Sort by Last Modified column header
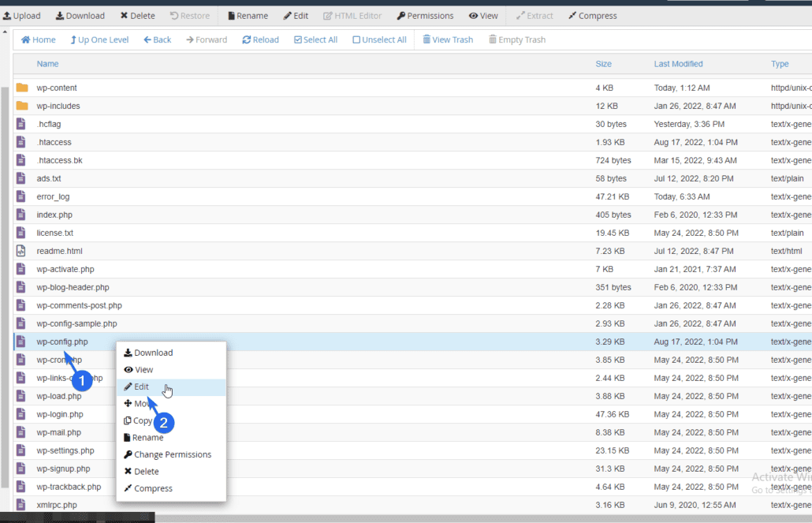 (679, 64)
